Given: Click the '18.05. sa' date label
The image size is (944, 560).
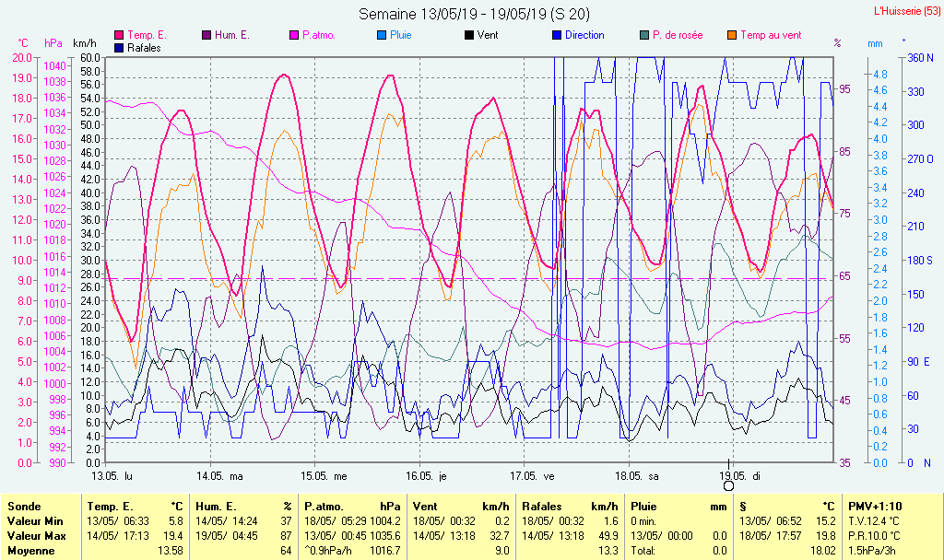Looking at the screenshot, I should pos(637,476).
